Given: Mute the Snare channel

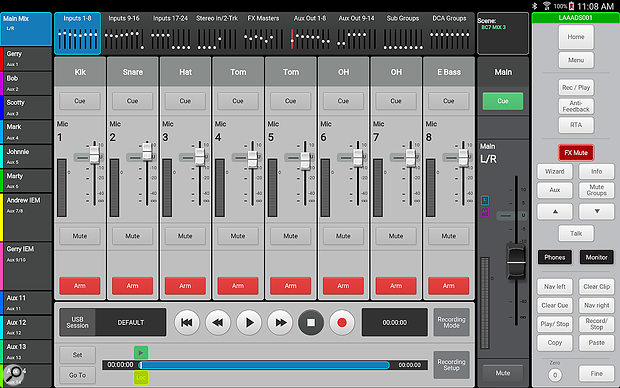Looking at the screenshot, I should coord(132,236).
